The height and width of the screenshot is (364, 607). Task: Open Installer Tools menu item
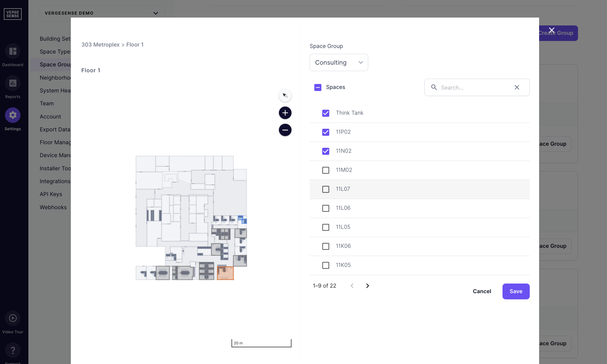(55, 168)
